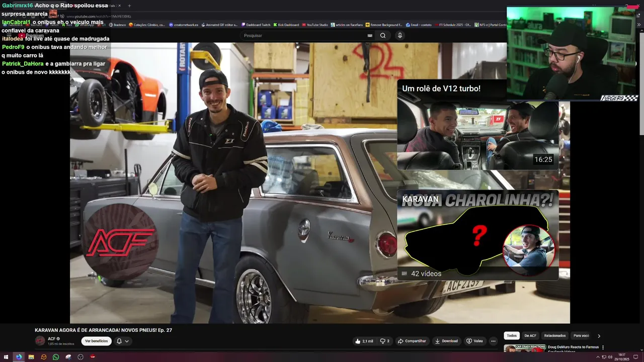Open the Remove Background bookmark
Image resolution: width=644 pixels, height=362 pixels.
[x=384, y=25]
